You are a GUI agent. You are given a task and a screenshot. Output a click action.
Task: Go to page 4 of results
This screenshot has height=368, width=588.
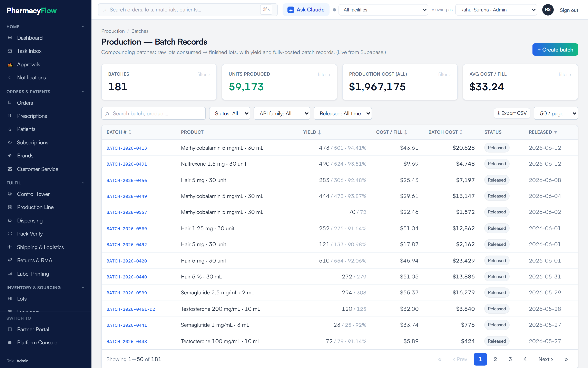[525, 359]
